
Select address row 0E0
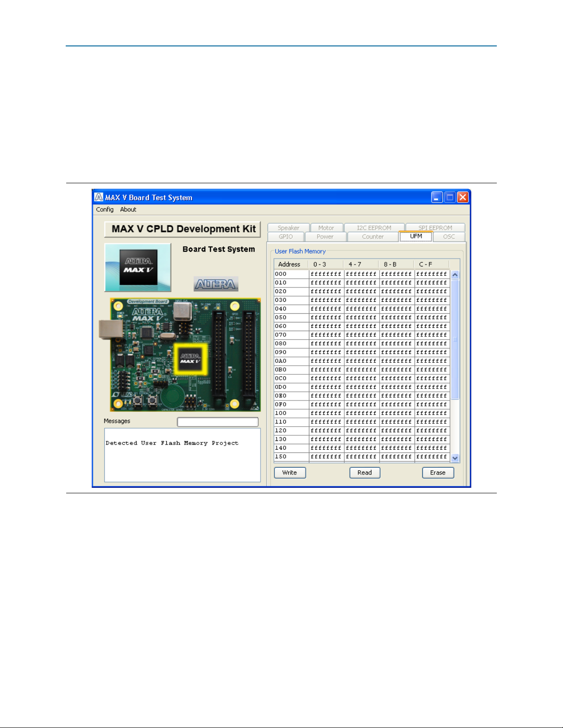coord(362,396)
